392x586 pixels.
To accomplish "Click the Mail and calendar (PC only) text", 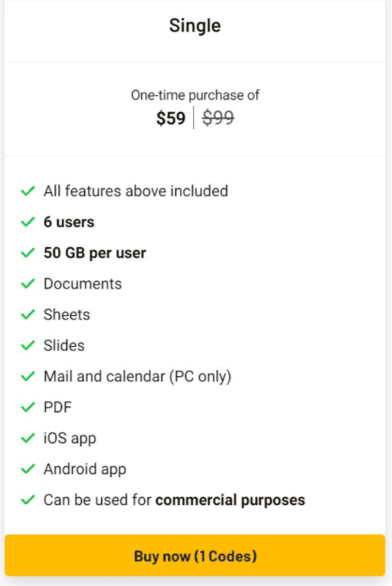I will click(x=137, y=377).
